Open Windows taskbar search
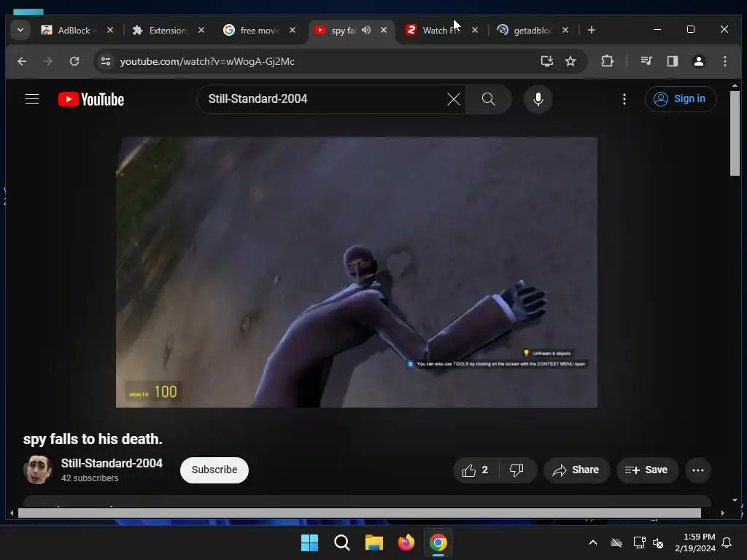 pyautogui.click(x=342, y=542)
